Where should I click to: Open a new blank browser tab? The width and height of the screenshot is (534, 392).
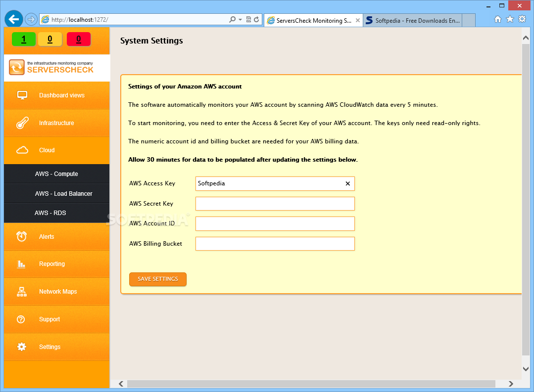click(x=469, y=20)
